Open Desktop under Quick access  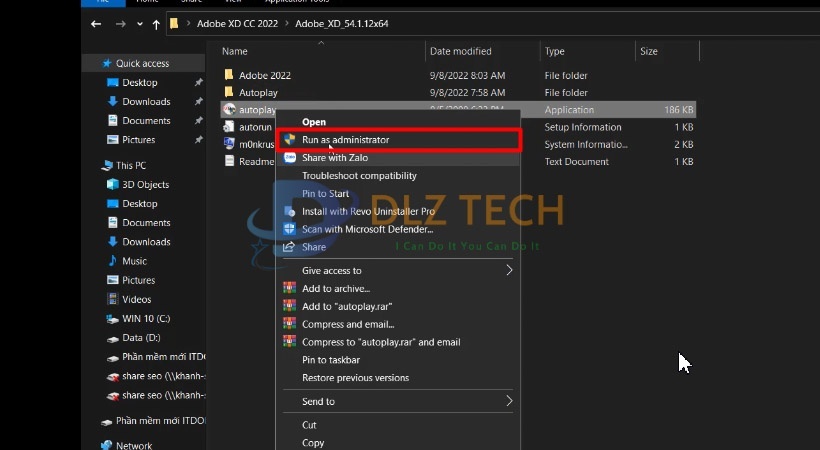click(x=140, y=83)
